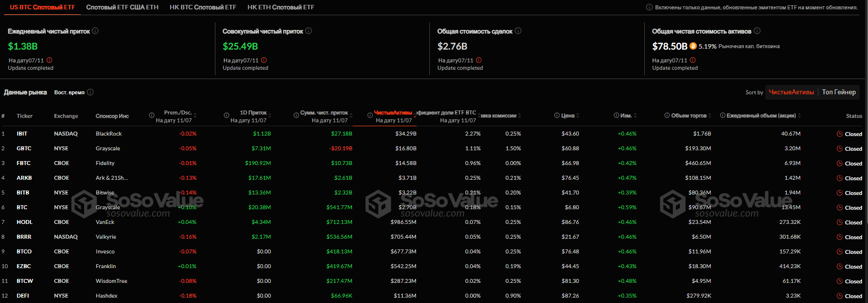Image resolution: width=868 pixels, height=303 pixels.
Task: Click info icon of Prem./Dsc. column
Action: point(152,115)
